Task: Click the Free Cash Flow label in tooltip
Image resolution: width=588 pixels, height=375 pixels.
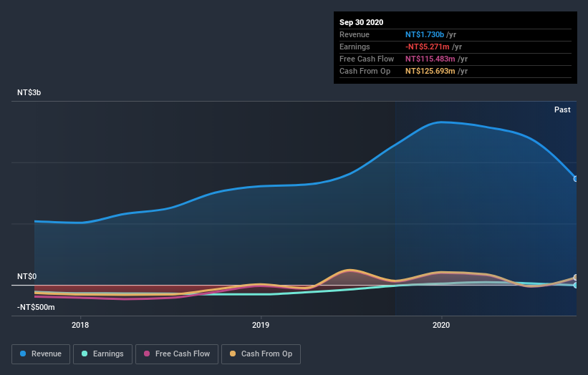Action: click(x=367, y=59)
